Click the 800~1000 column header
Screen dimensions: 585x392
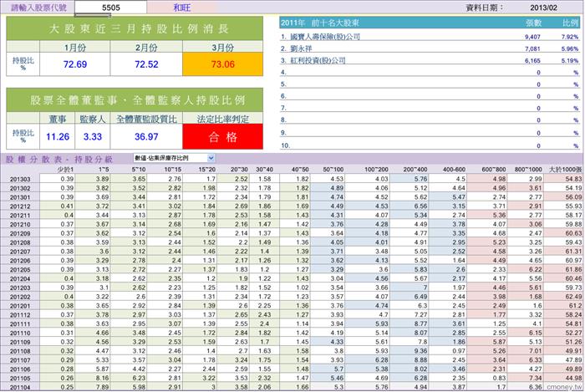point(528,170)
